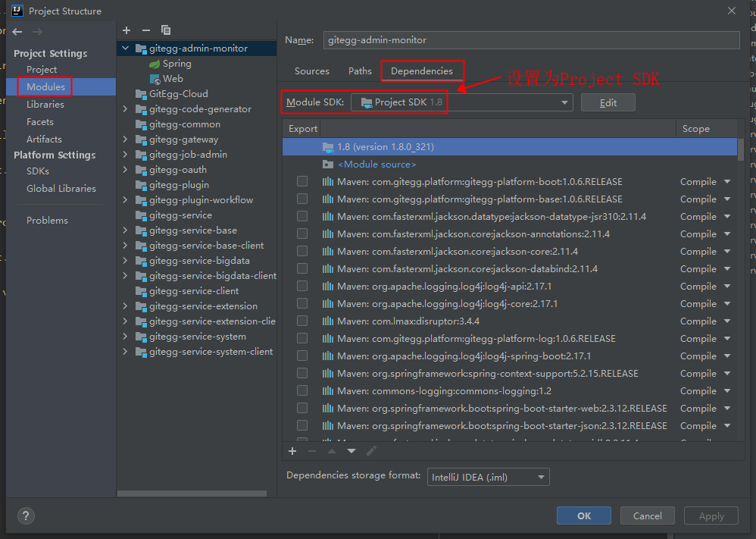
Task: Select the Spring facet leaf icon
Action: 155,64
